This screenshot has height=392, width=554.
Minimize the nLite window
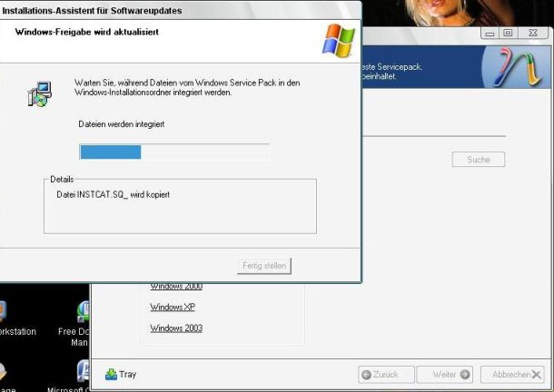tap(490, 34)
